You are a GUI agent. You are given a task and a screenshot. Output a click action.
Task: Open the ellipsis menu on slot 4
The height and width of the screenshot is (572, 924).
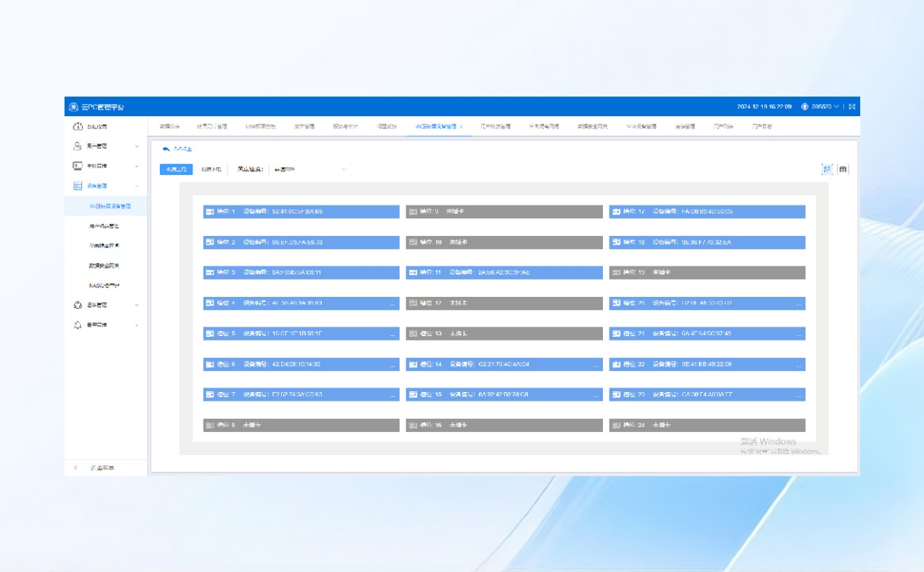coord(393,304)
